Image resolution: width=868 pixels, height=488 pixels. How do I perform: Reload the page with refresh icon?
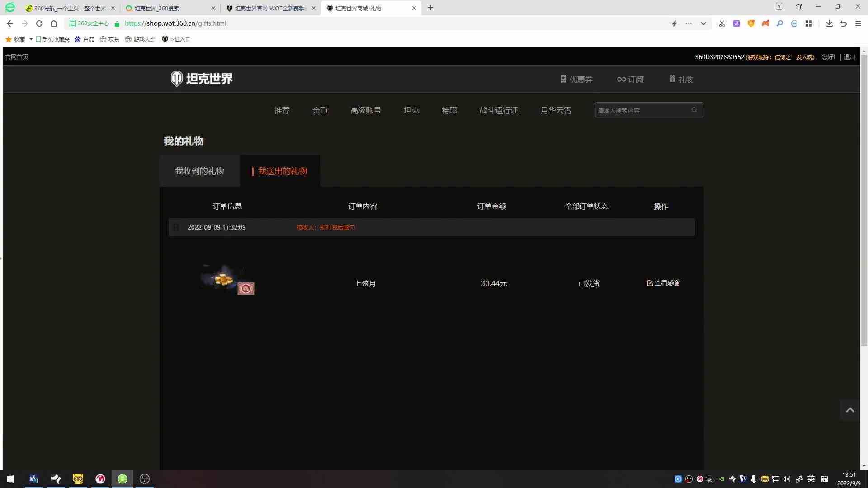(39, 23)
